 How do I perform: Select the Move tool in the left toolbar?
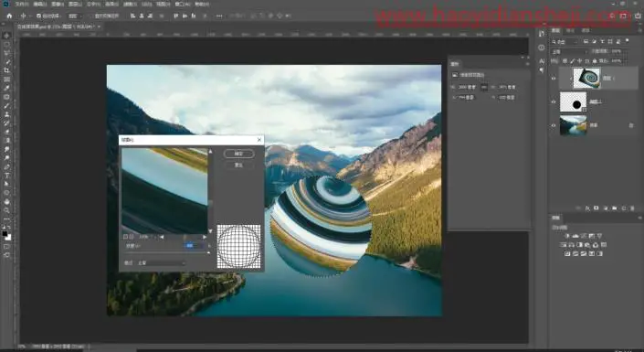tap(6, 36)
